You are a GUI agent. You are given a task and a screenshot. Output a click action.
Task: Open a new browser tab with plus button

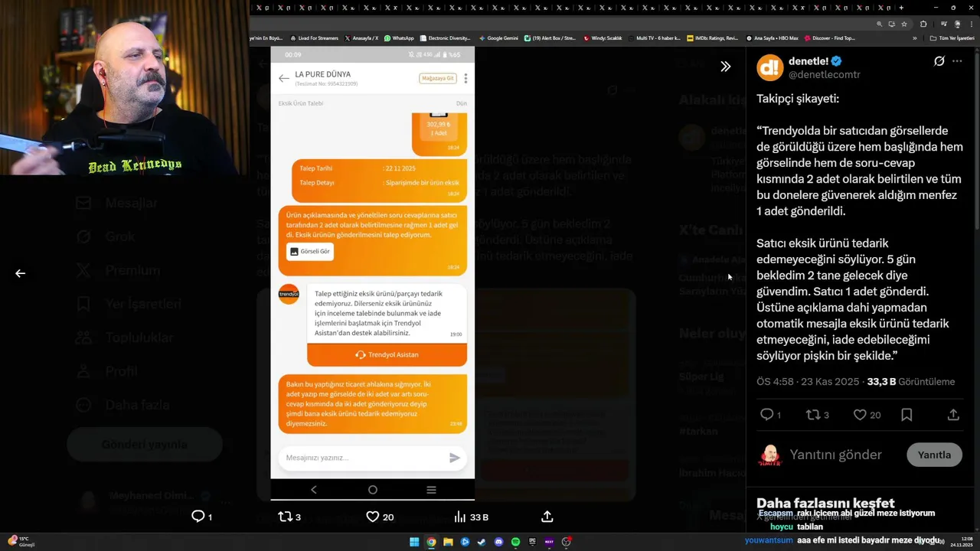(901, 8)
